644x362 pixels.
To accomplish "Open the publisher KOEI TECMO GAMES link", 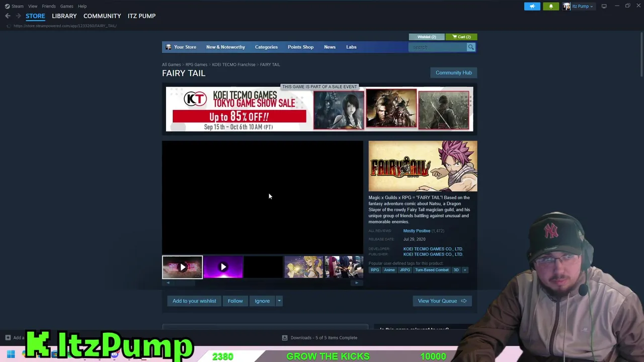I will [433, 254].
